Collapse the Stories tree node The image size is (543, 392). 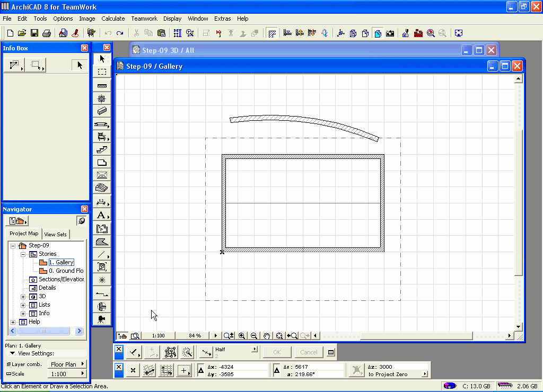(x=23, y=254)
